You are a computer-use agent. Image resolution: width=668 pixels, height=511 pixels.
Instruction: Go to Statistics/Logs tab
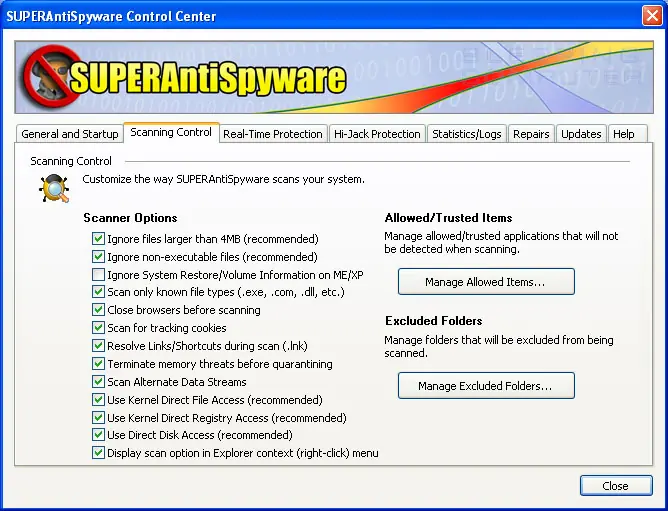tap(466, 134)
